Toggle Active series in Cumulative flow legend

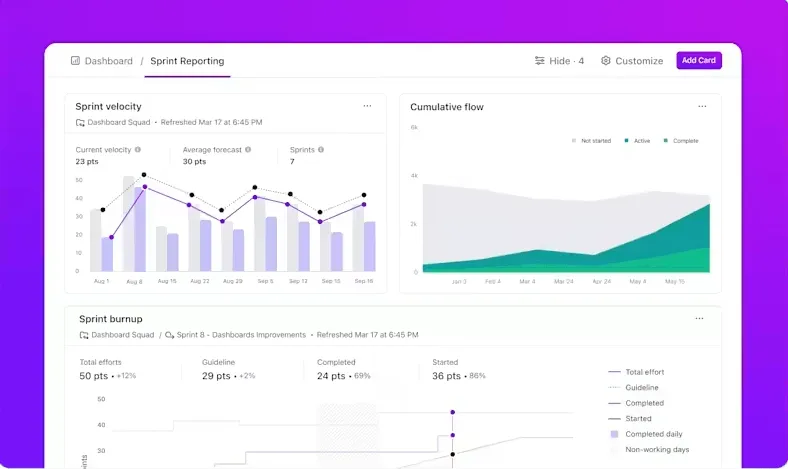point(637,141)
